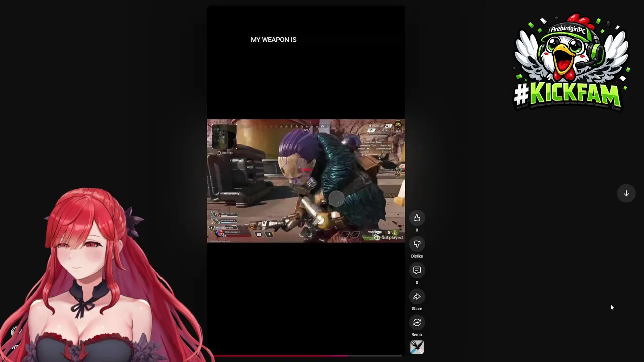Click the Dislike thumbs down button
The image size is (644, 362).
pyautogui.click(x=417, y=244)
